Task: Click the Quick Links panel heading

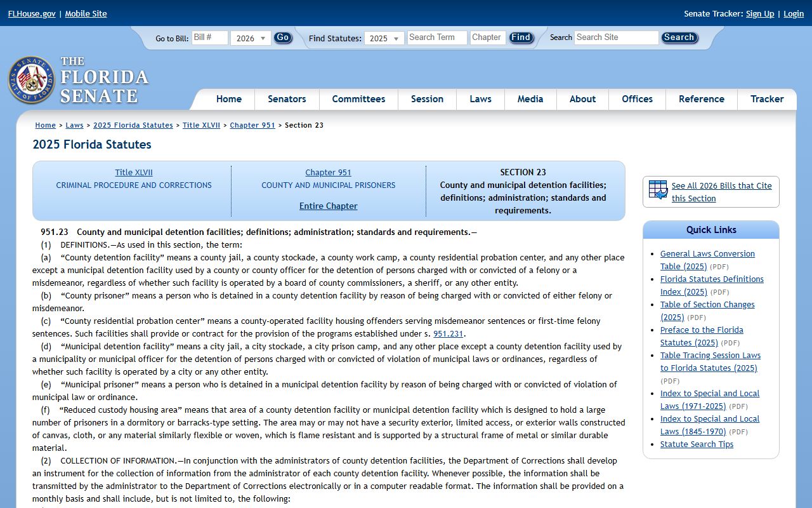Action: click(x=711, y=230)
